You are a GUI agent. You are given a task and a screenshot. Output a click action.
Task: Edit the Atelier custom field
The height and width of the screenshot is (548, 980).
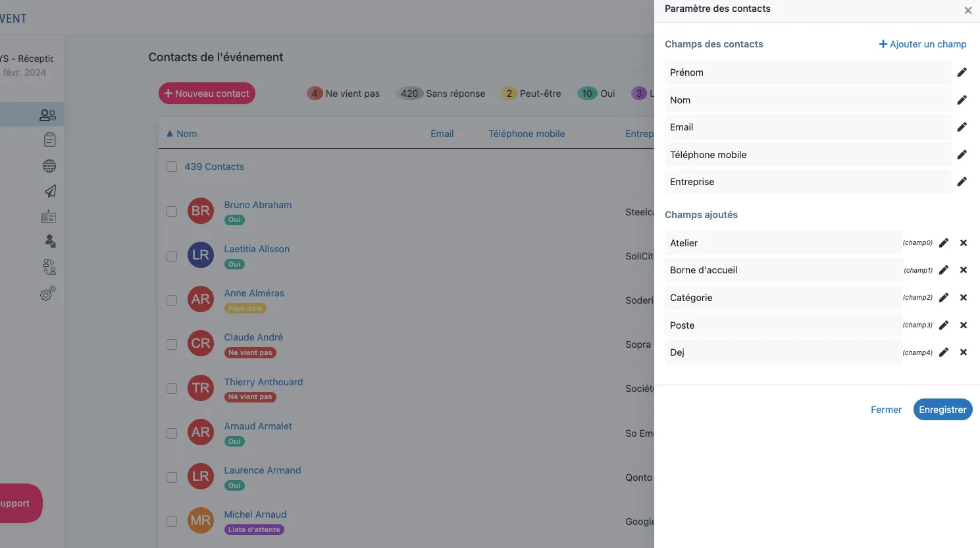tap(943, 243)
